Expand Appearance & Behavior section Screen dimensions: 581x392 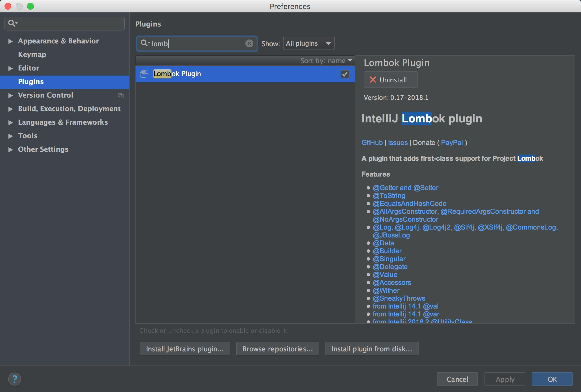coord(11,41)
